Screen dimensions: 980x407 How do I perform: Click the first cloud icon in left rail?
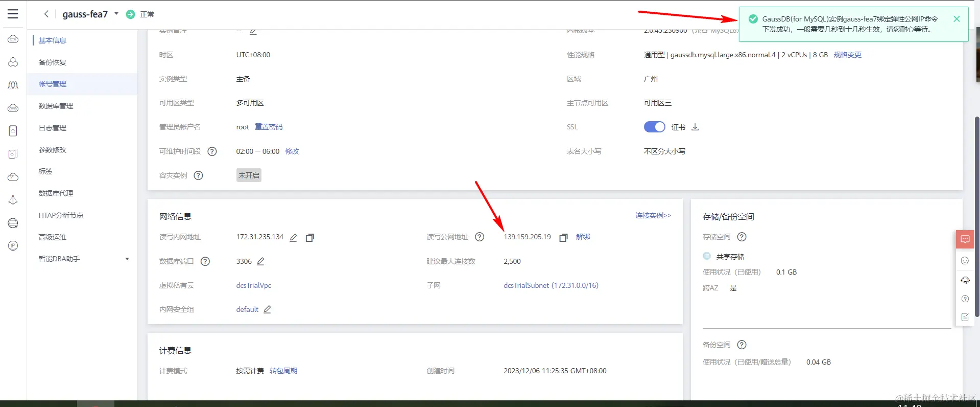[x=13, y=39]
